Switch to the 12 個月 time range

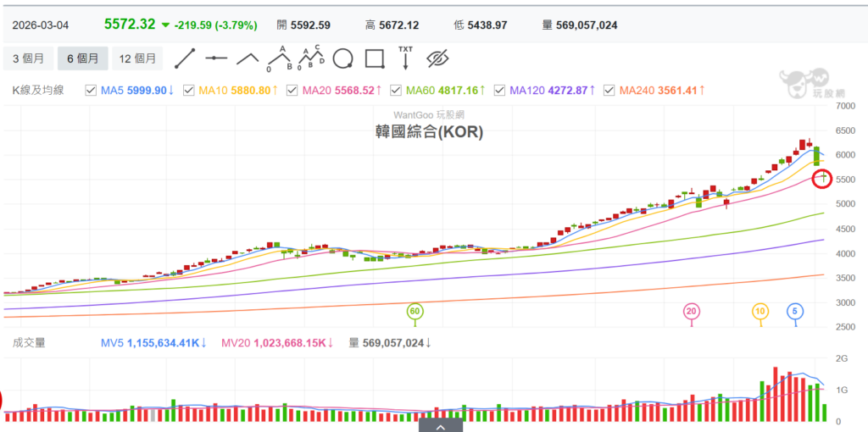(x=137, y=58)
